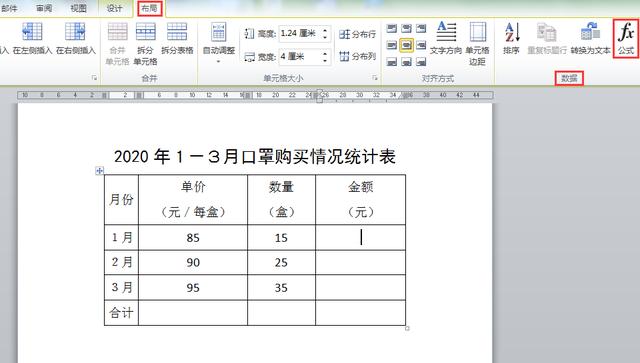The width and height of the screenshot is (640, 363).
Task: Align cell text bottom left
Action: [391, 62]
